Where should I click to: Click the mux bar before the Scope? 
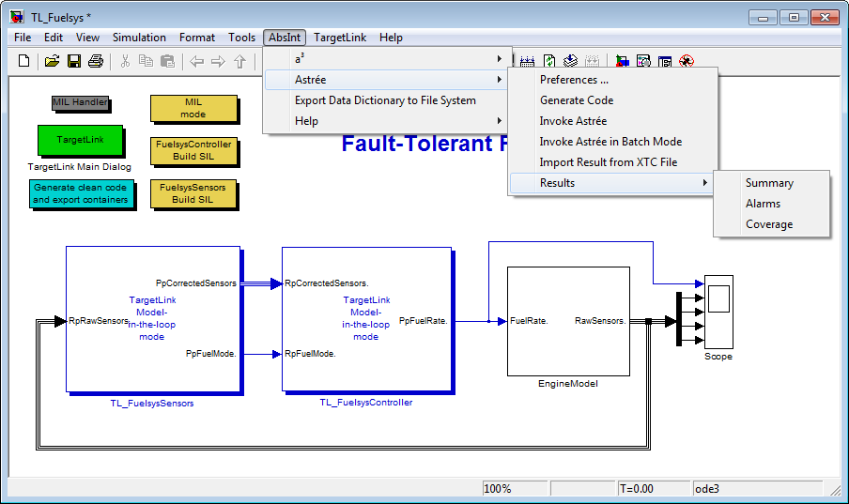[x=678, y=319]
